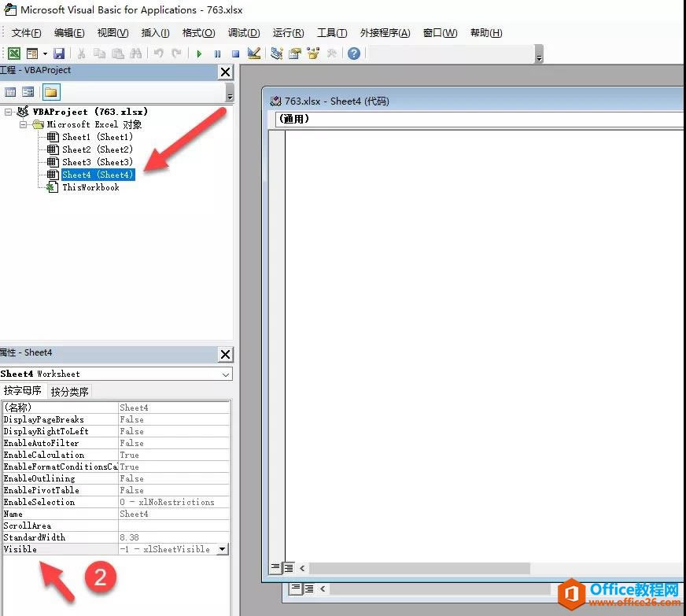Collapse the VBAProject (763.xlsx) tree node
The width and height of the screenshot is (686, 616).
click(x=8, y=112)
